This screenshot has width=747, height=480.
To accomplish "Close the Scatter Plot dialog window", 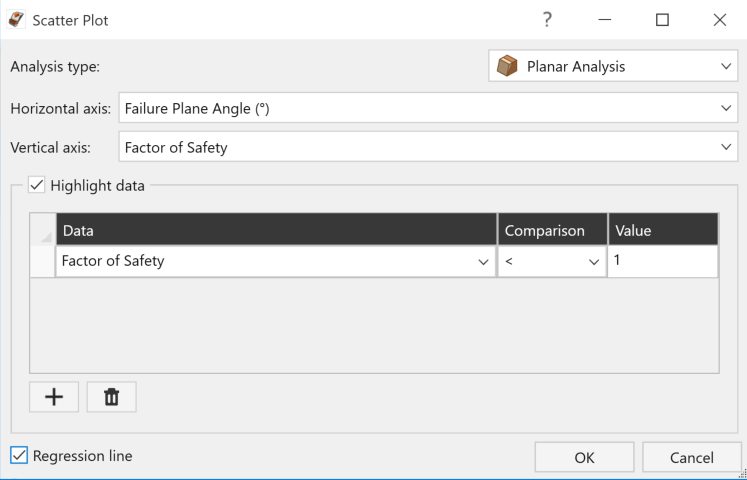I will click(x=720, y=20).
